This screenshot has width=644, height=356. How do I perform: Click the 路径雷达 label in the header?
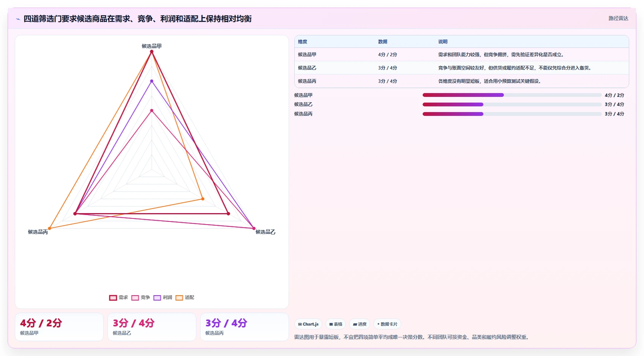618,18
